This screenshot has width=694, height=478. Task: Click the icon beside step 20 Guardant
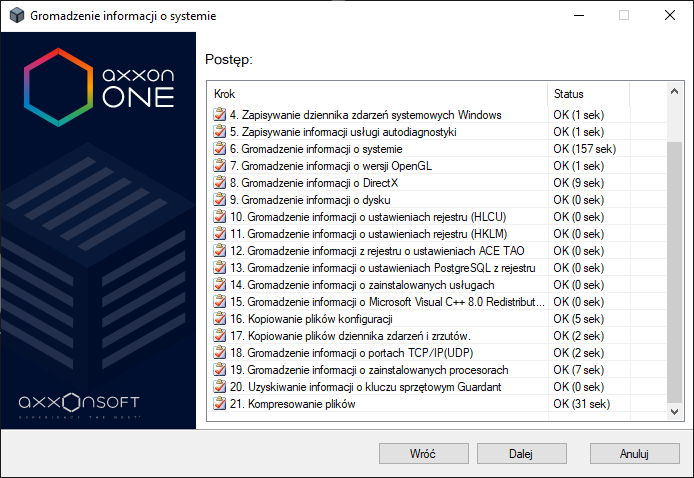pos(219,386)
